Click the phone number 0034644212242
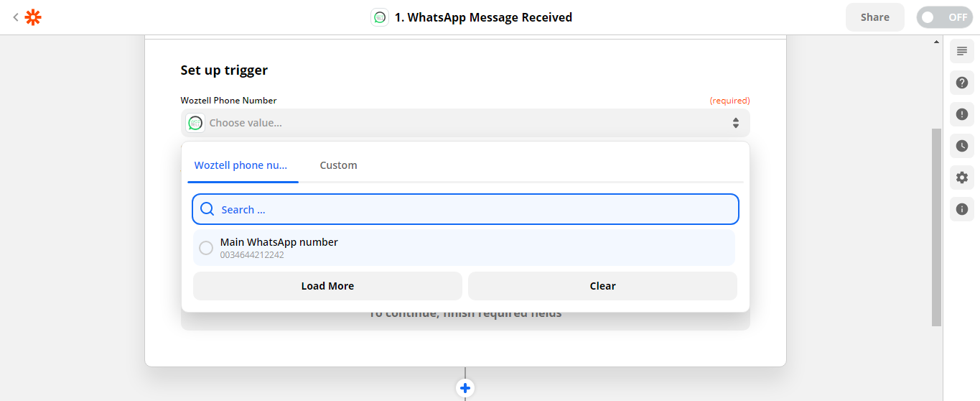This screenshot has height=401, width=980. pyautogui.click(x=252, y=255)
